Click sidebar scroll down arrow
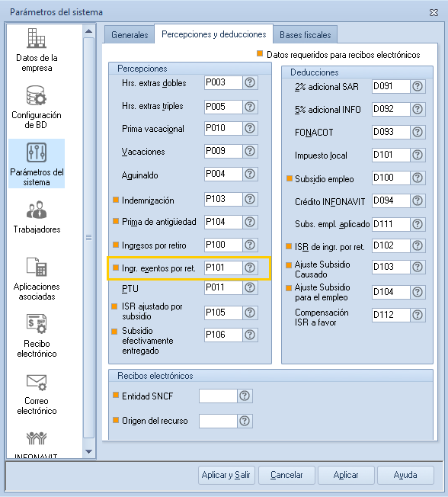 [x=88, y=451]
